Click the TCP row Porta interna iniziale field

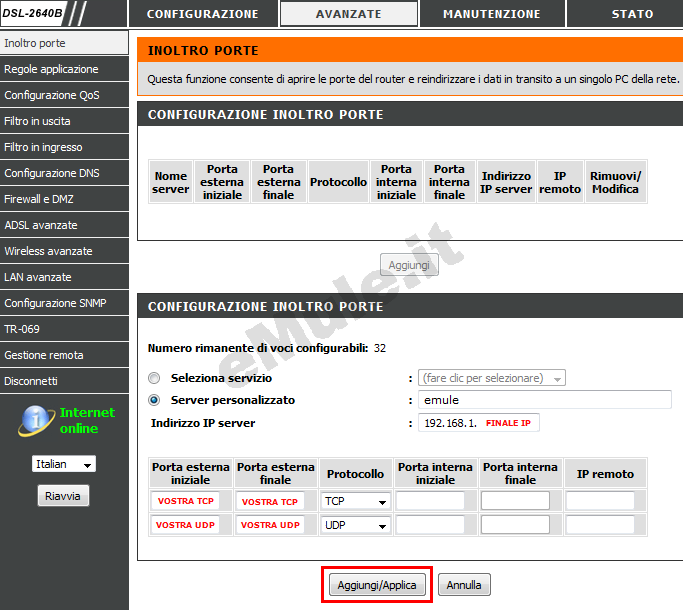click(x=430, y=501)
